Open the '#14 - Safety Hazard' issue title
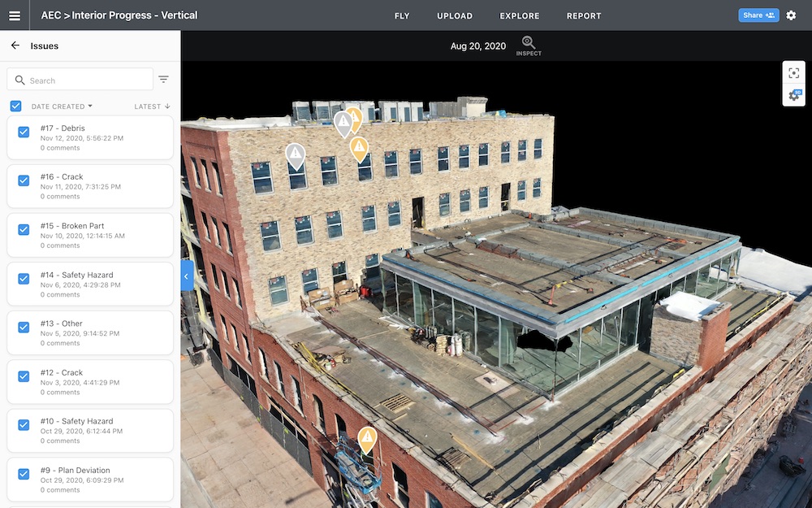Screen dimensions: 812x508 pyautogui.click(x=76, y=275)
